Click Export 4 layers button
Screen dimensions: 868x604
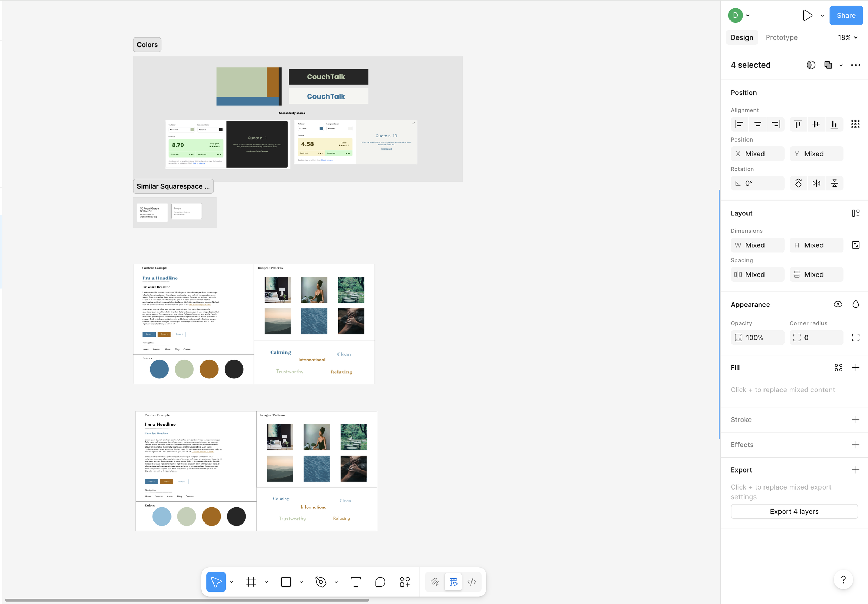794,511
